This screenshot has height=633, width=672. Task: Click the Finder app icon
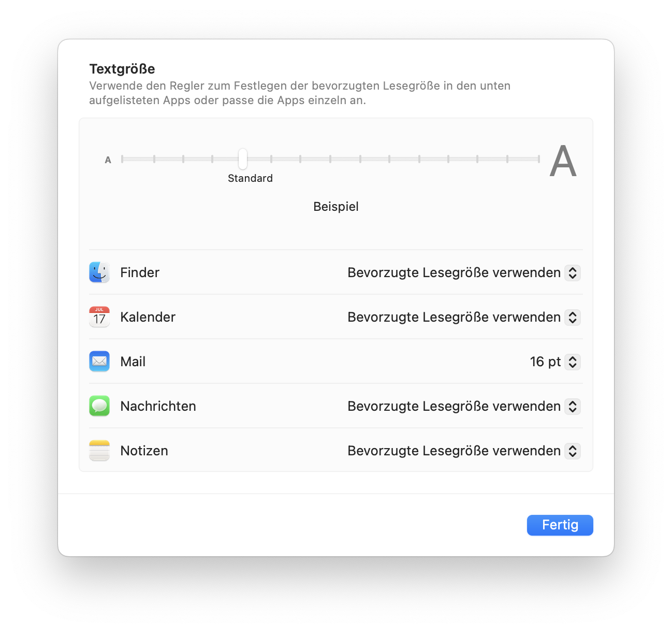coord(99,272)
